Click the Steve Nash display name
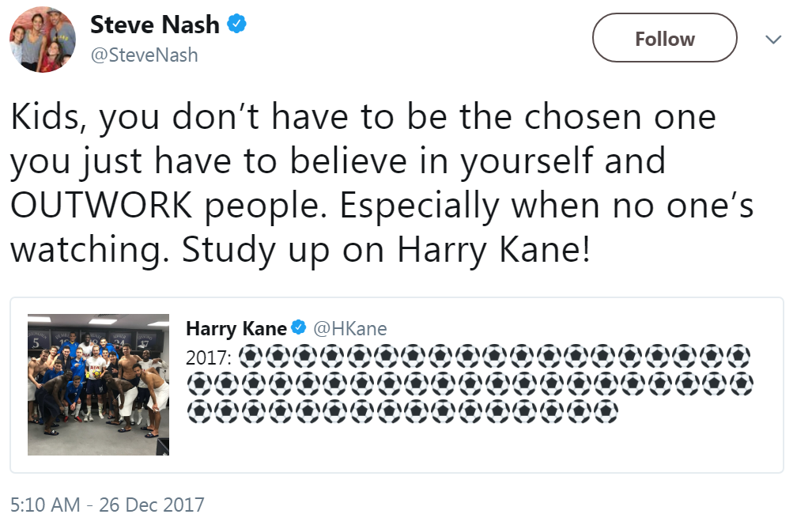 point(154,25)
